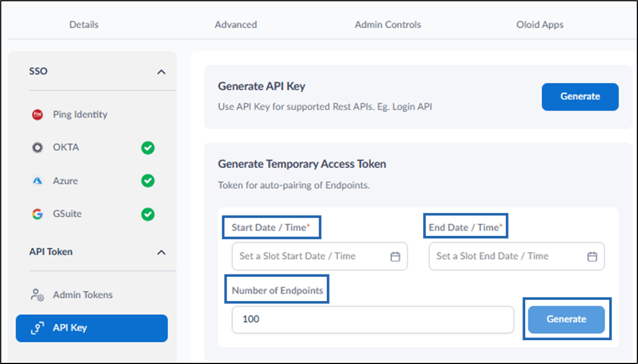Click the Set a Slot Start Date field
Viewport: 638px width, 364px height.
320,256
